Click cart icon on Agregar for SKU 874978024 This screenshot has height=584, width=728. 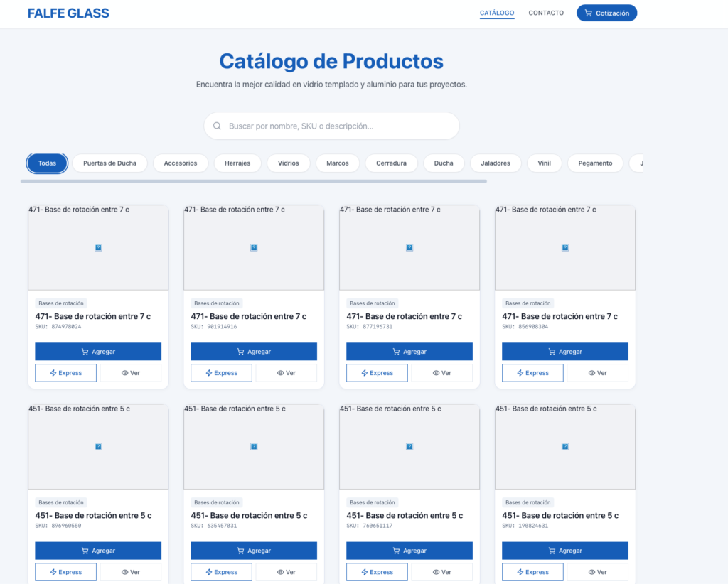pos(85,352)
